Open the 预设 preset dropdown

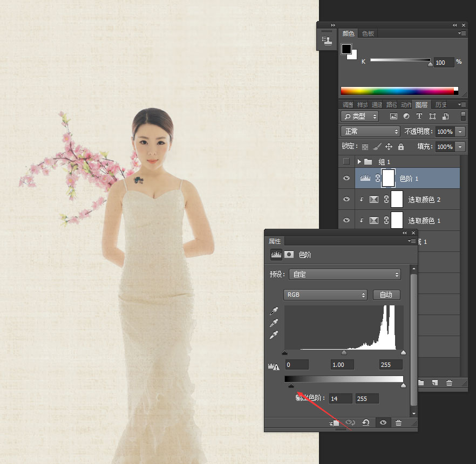coord(345,274)
